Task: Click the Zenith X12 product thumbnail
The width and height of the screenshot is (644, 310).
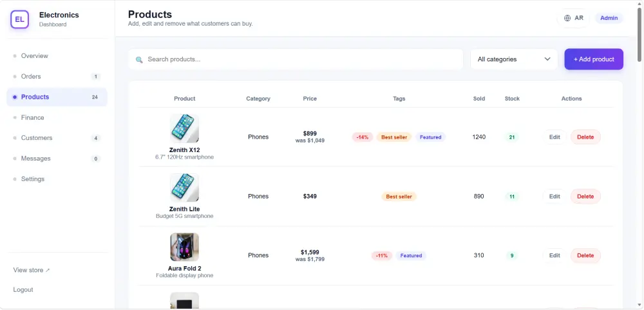Action: 184,128
